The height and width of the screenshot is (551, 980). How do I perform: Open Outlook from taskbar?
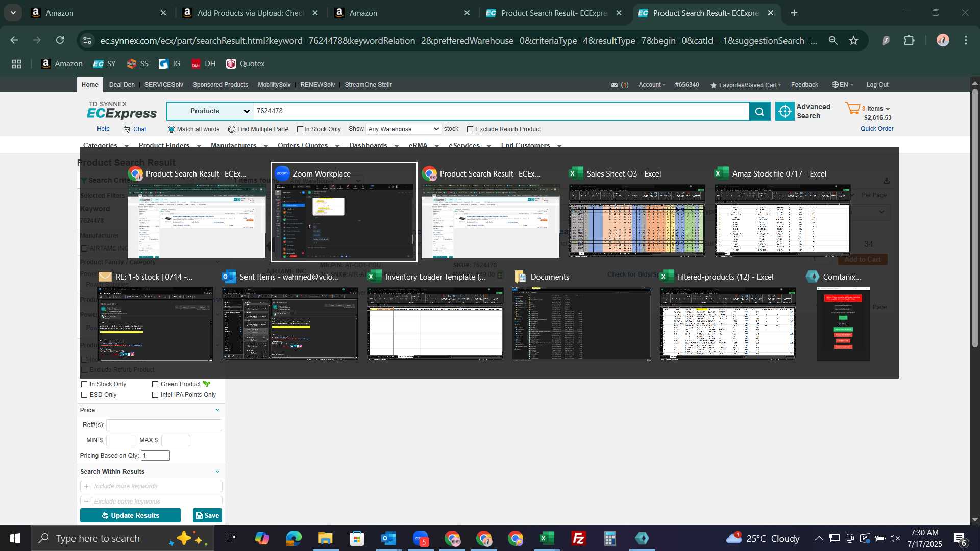pyautogui.click(x=388, y=538)
